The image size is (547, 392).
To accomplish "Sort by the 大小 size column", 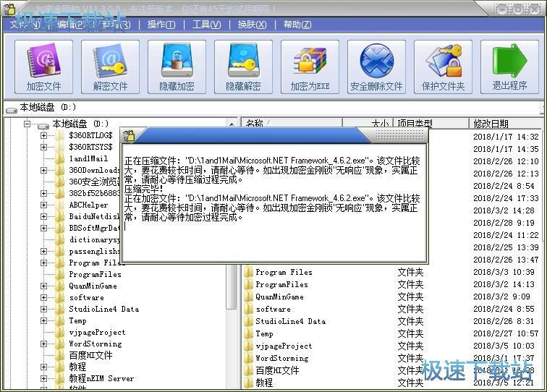I will click(368, 123).
